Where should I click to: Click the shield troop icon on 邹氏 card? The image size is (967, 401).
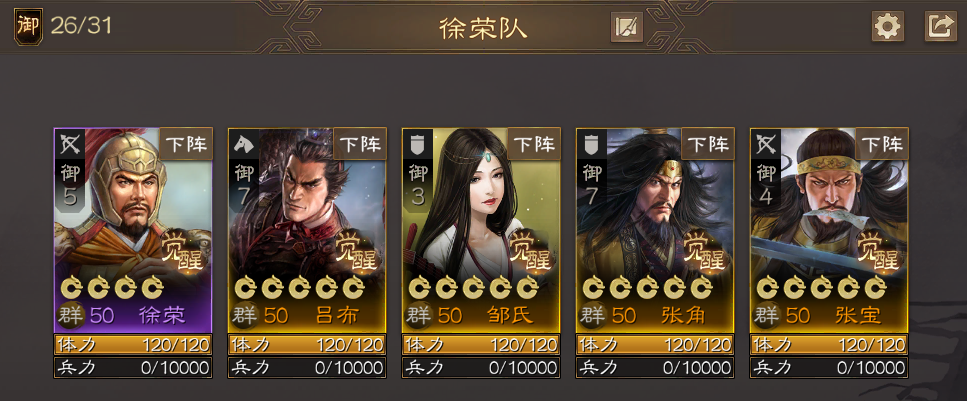pyautogui.click(x=416, y=144)
